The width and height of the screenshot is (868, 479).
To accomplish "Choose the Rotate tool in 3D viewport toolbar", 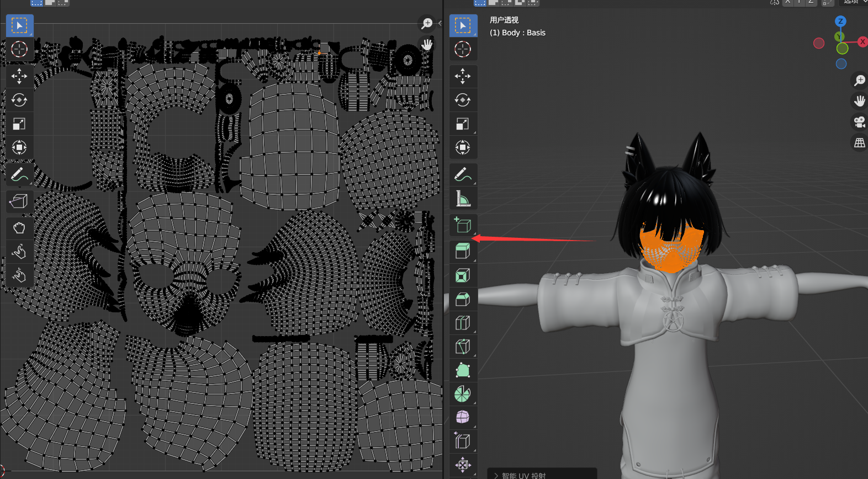I will point(463,100).
